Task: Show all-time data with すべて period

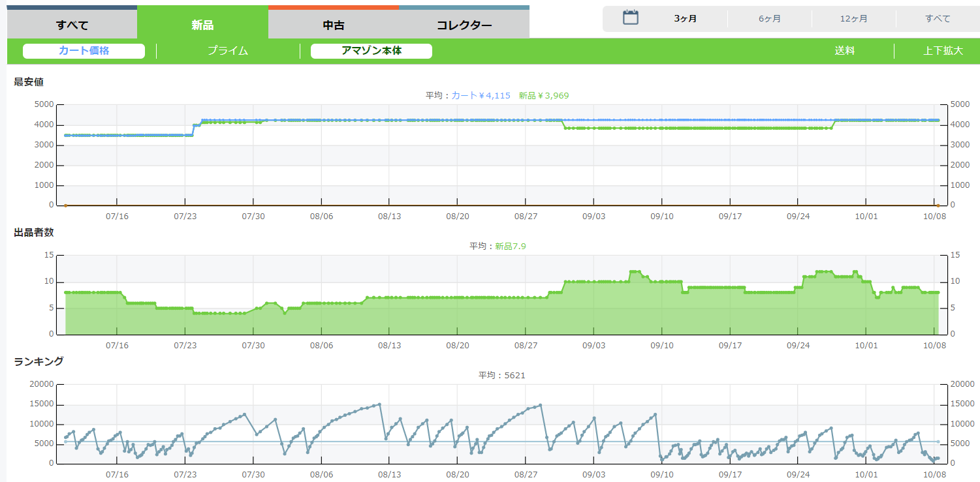Action: [938, 19]
